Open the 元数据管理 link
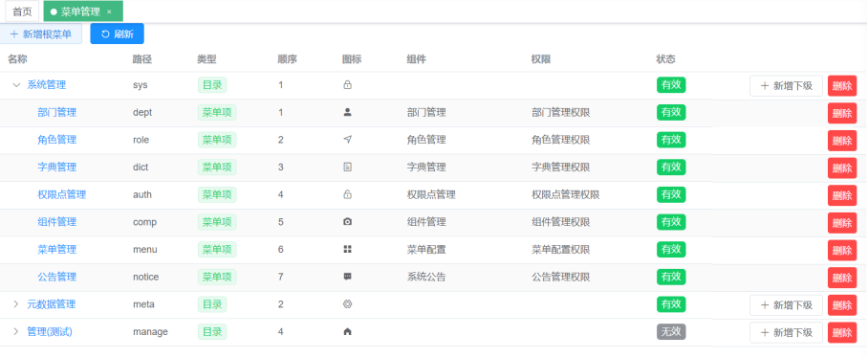868x358 pixels. tap(52, 304)
